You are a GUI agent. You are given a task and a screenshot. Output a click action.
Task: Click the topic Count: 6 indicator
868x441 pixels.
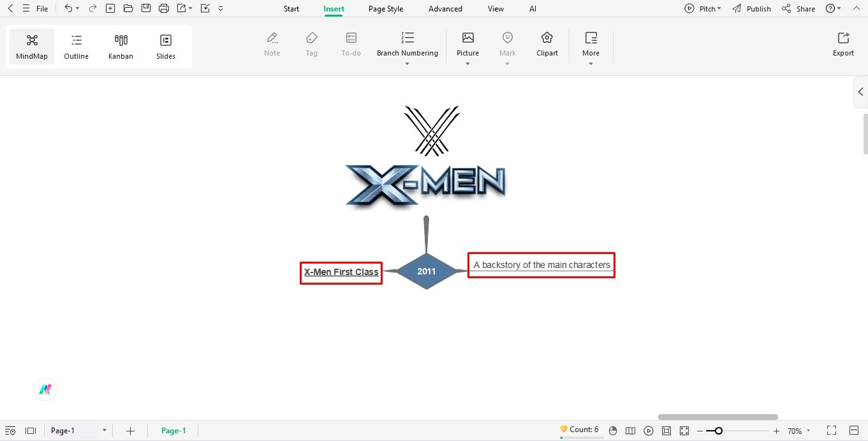click(579, 430)
